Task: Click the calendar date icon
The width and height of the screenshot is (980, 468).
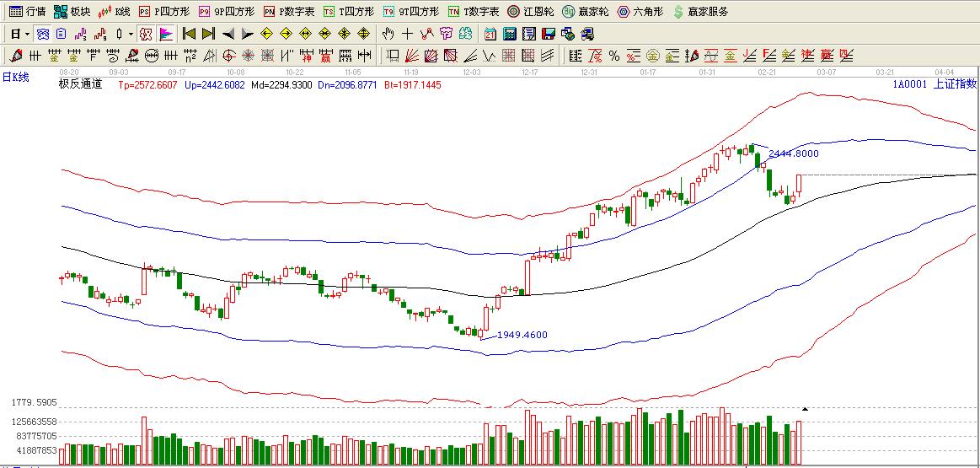Action: click(490, 34)
